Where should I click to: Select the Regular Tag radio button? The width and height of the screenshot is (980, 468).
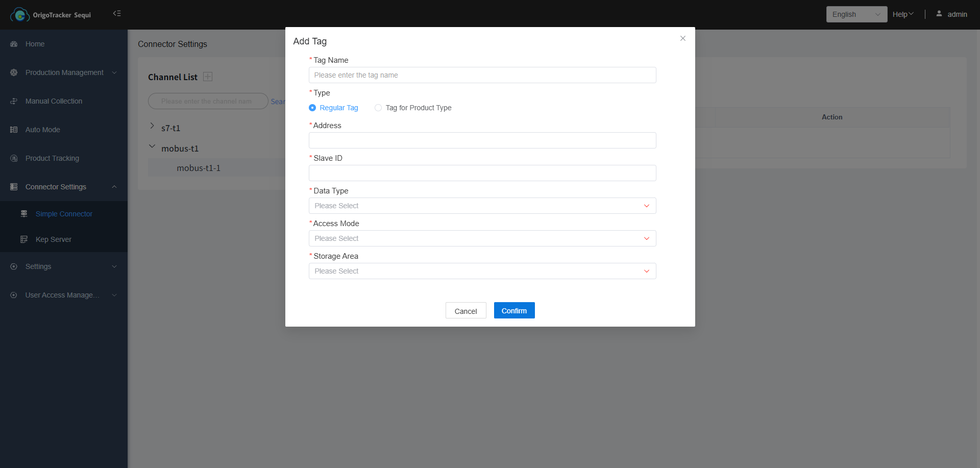312,108
